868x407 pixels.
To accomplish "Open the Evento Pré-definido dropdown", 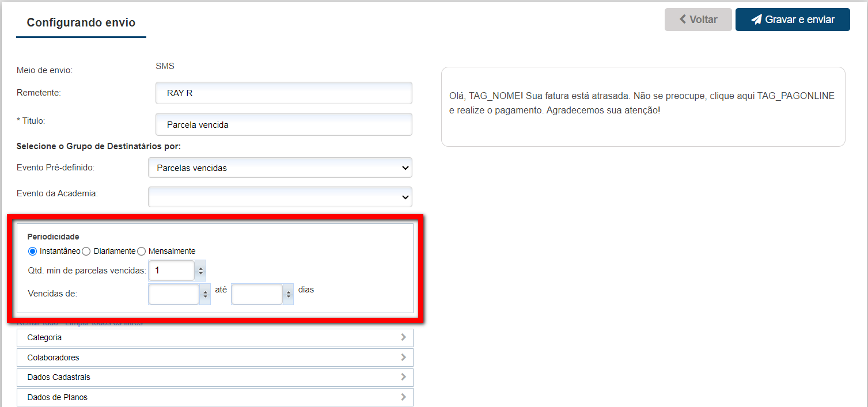I will point(280,168).
